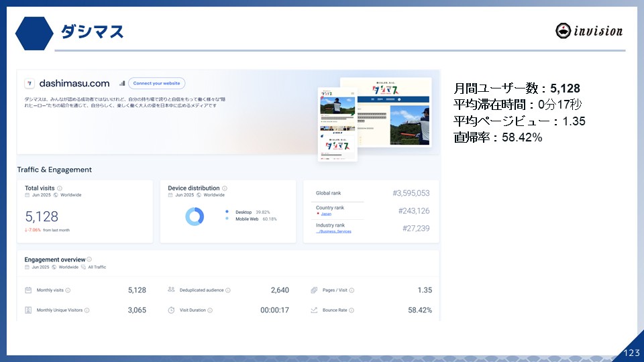Viewport: 644px width, 362px height.
Task: Click the Country rank value #243,126
Action: click(x=414, y=211)
